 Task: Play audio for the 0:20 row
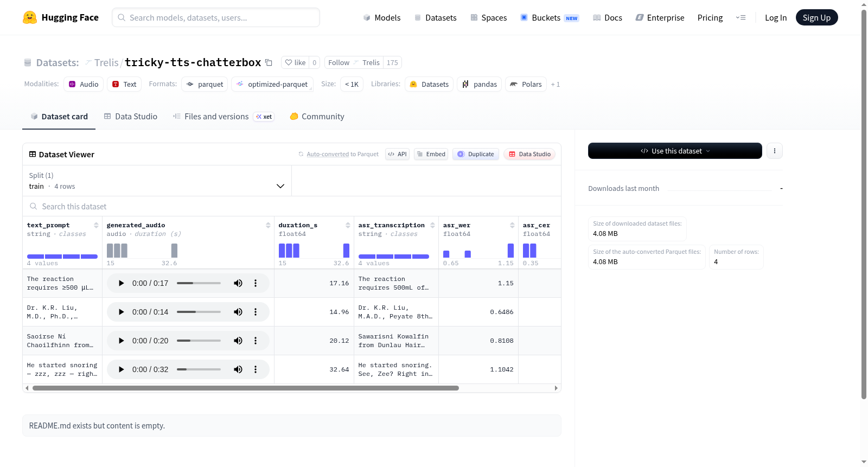click(x=121, y=341)
